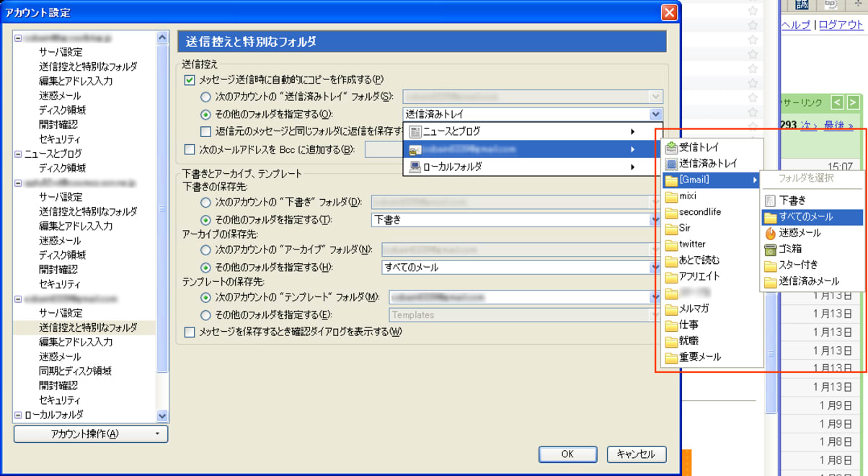Open the アカウント操作(A) dropdown button

click(91, 434)
